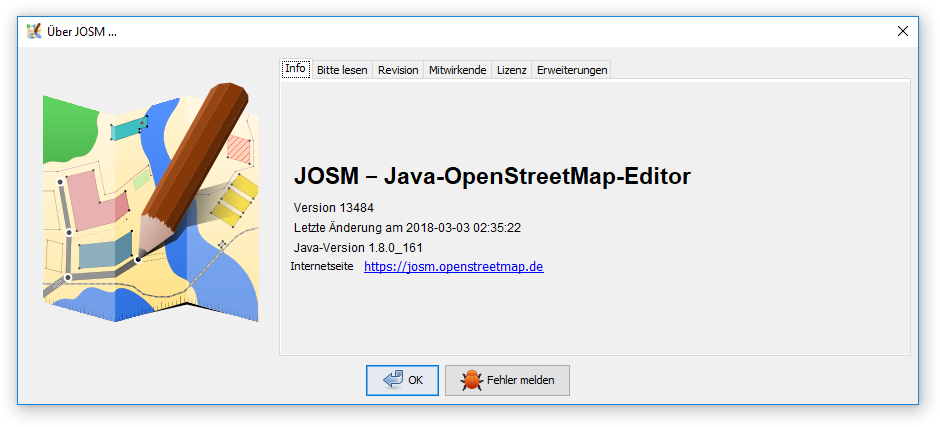Open the Revision tab
The width and height of the screenshot is (940, 427).
398,70
